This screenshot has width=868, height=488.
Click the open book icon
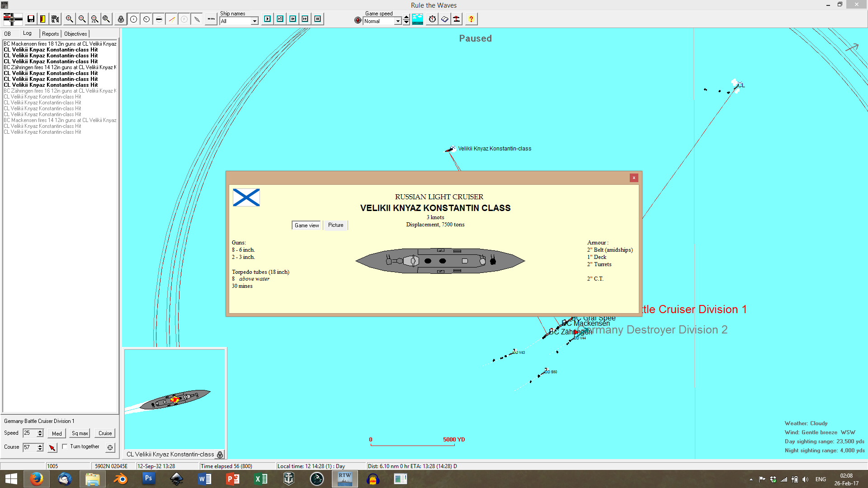click(445, 19)
